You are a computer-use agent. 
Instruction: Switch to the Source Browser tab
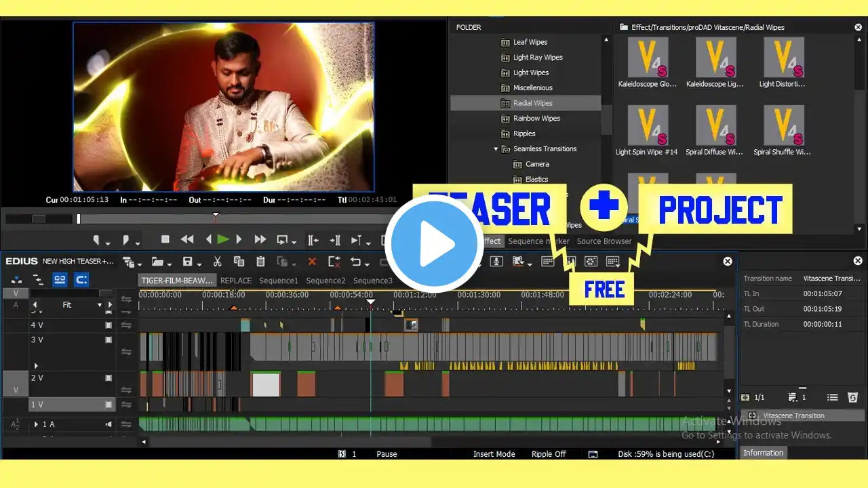pos(604,241)
